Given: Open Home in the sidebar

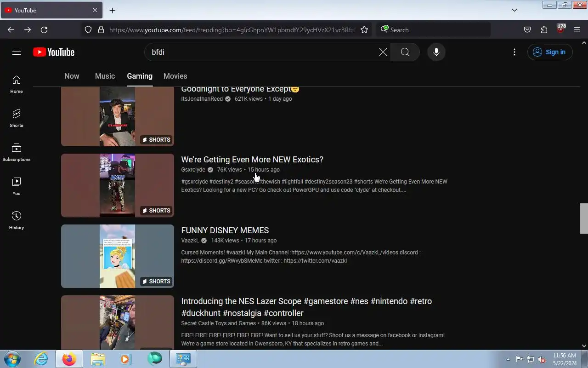Looking at the screenshot, I should click(x=17, y=85).
